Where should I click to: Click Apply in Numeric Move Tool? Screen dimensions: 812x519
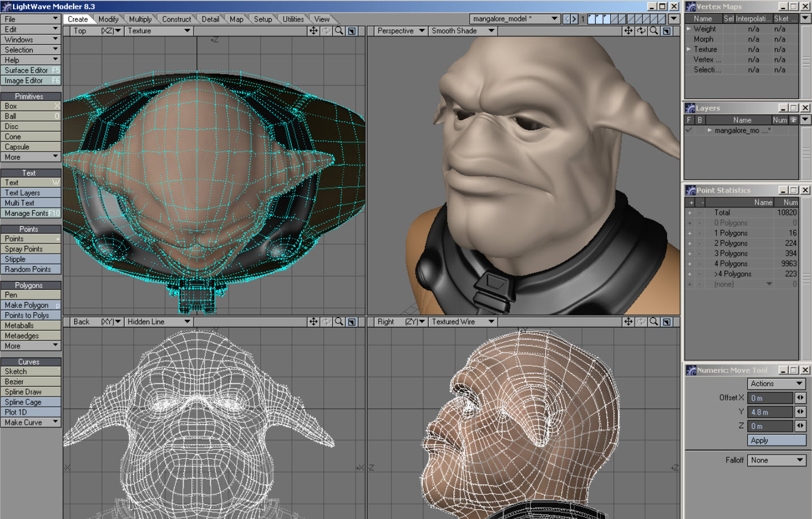[x=777, y=440]
